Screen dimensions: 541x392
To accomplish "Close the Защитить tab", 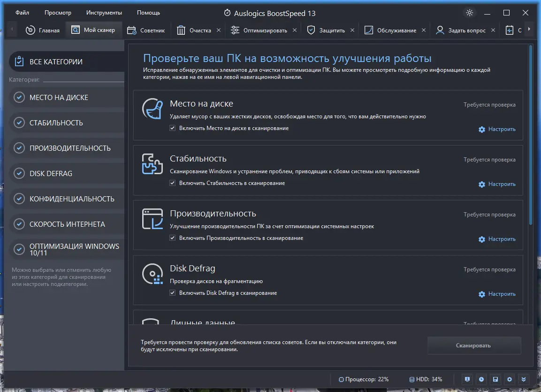I will click(x=352, y=31).
